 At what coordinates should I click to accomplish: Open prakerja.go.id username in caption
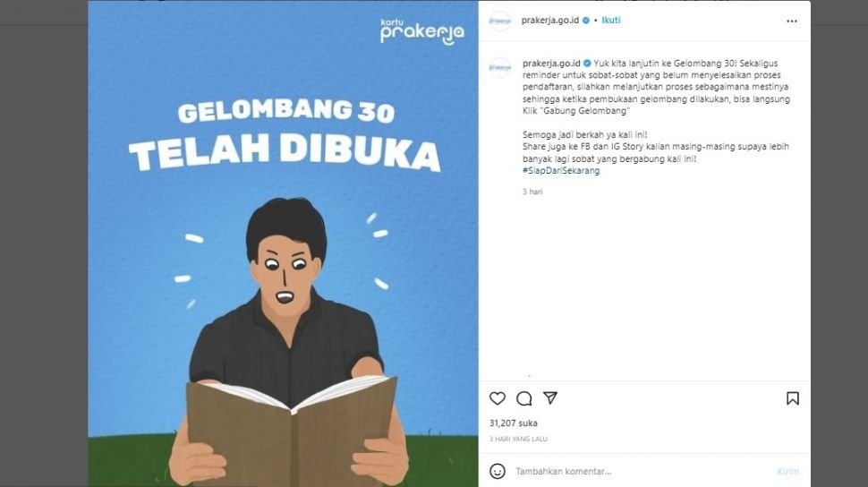click(551, 64)
